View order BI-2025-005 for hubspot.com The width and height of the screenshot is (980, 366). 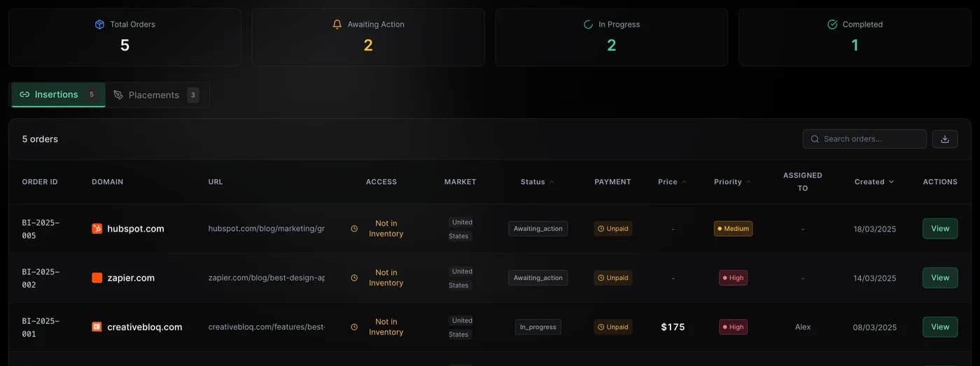[x=939, y=229]
